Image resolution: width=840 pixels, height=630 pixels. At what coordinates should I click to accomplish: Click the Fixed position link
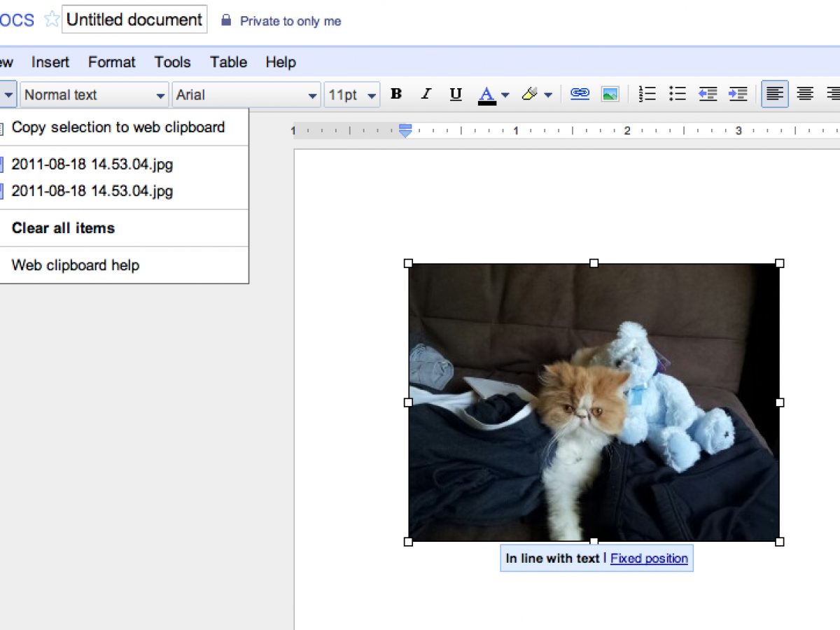click(x=649, y=559)
